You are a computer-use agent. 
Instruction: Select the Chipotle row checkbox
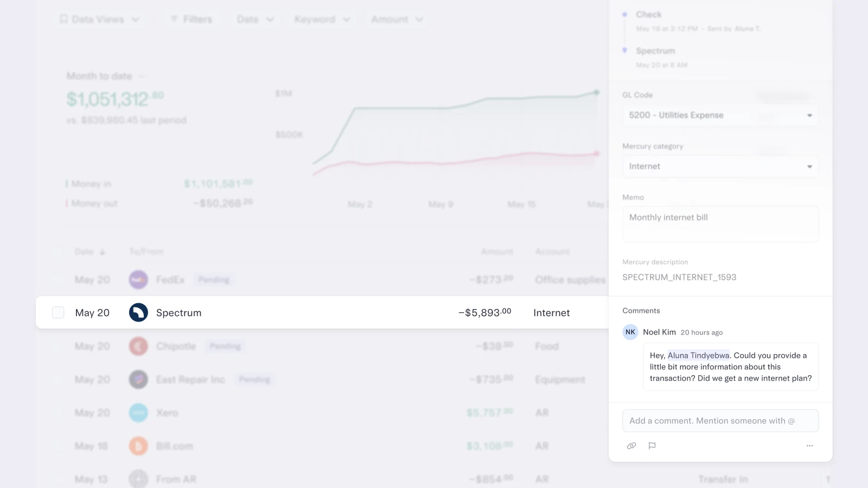(58, 346)
